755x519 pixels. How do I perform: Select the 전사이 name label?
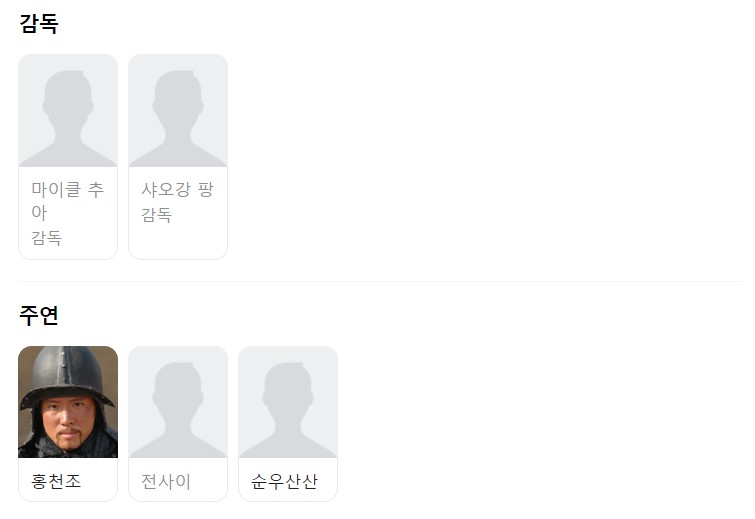(166, 481)
